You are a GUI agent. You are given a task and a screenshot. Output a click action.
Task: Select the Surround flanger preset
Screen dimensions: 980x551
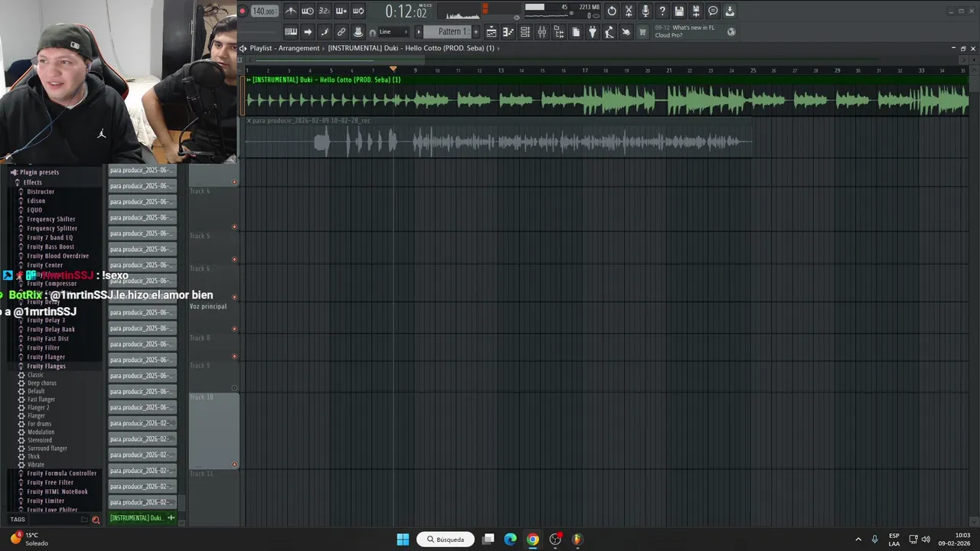click(x=47, y=448)
